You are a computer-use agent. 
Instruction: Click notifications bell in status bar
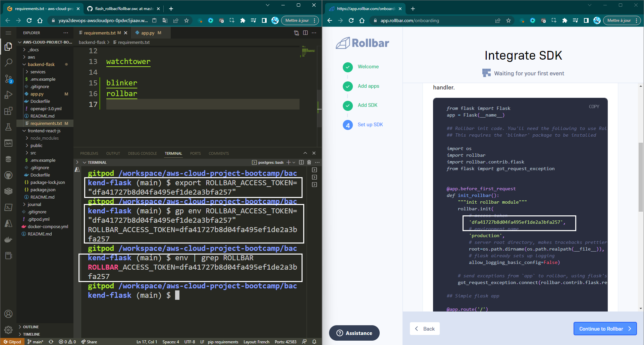click(x=314, y=342)
